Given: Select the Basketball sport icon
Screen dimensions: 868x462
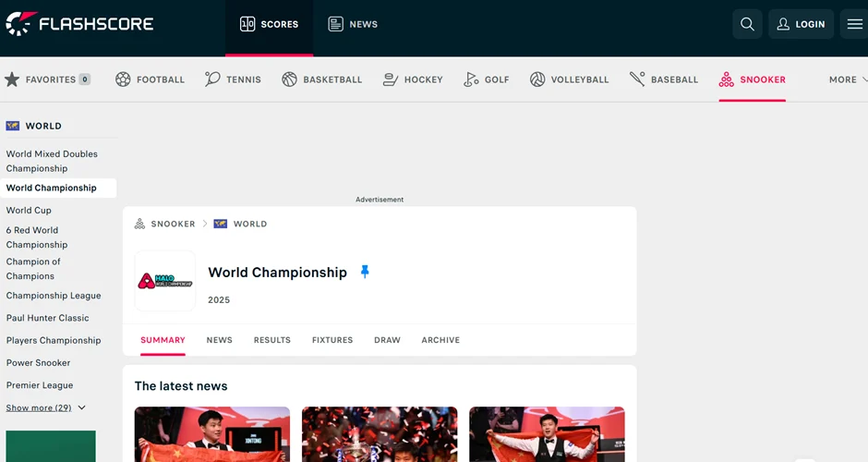Looking at the screenshot, I should (x=290, y=79).
